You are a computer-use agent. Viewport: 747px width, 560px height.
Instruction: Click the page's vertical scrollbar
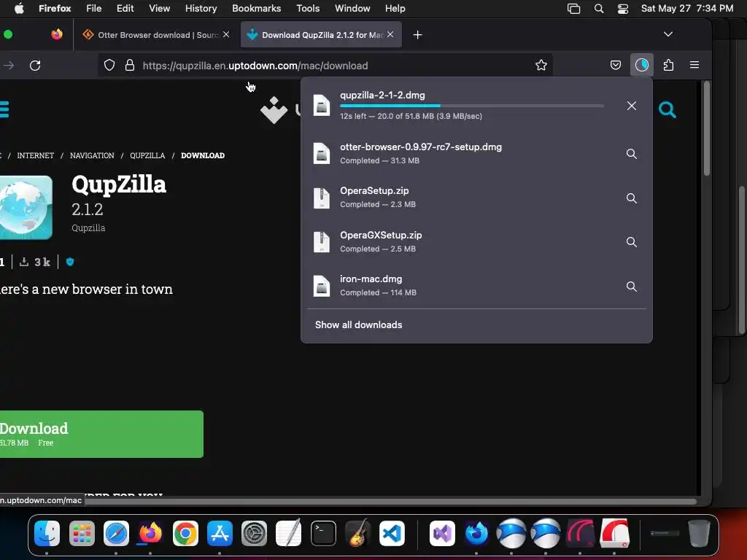[706, 128]
